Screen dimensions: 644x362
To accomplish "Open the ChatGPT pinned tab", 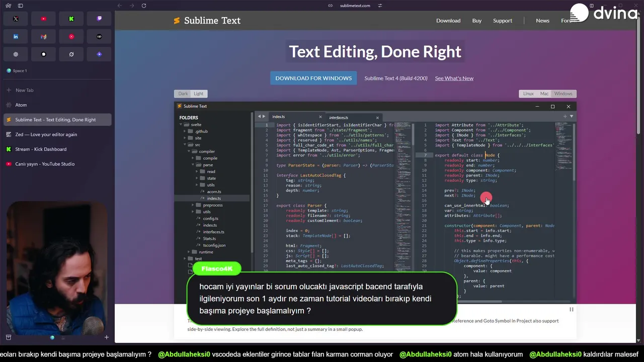I will [16, 54].
